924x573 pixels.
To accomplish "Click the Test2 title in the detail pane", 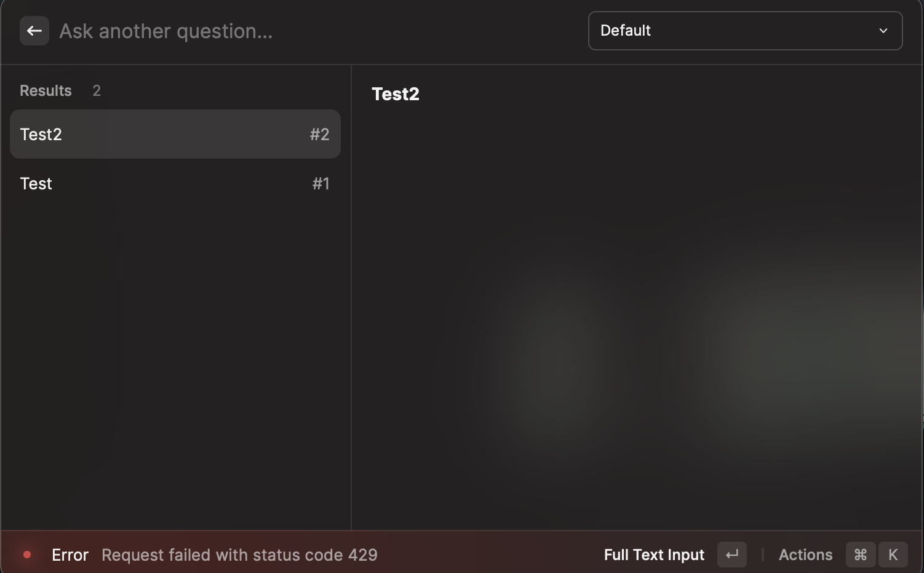I will pyautogui.click(x=395, y=93).
